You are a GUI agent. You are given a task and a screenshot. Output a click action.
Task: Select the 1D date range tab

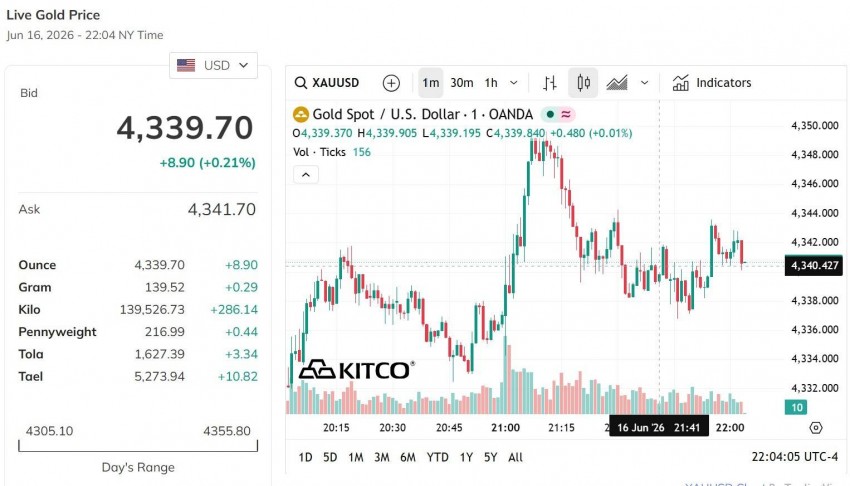click(305, 457)
